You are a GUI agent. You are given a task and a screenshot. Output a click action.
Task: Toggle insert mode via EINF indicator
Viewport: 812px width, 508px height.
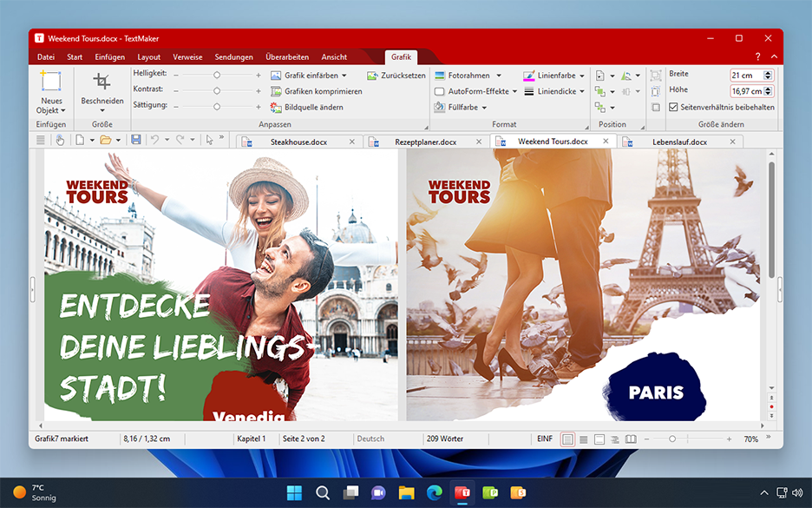tap(545, 439)
